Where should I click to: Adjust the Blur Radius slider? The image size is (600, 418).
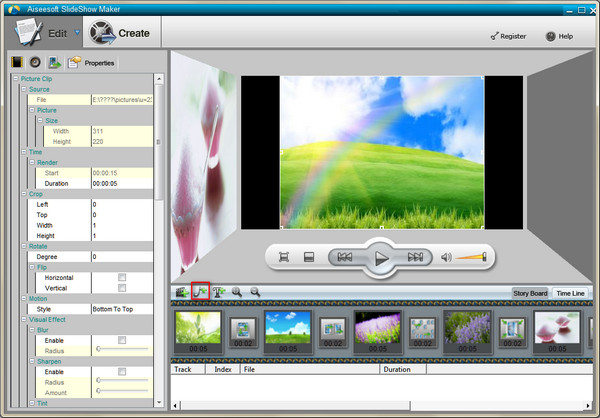[x=98, y=349]
